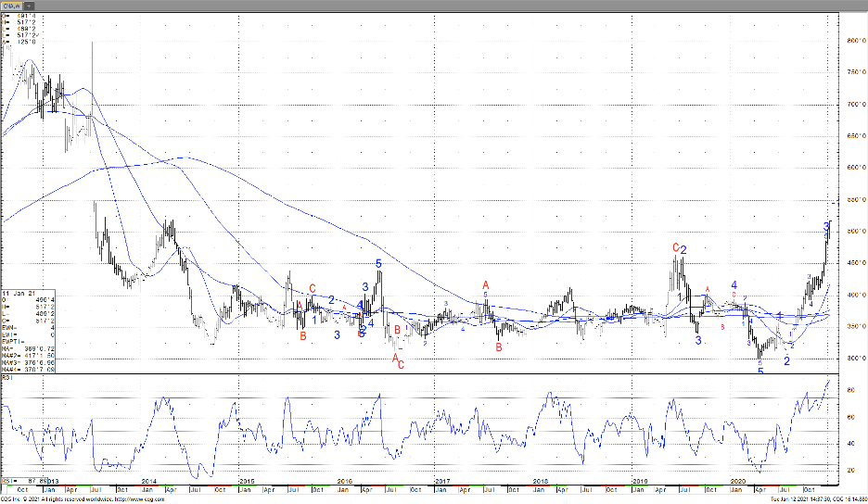Select the 2020 year marker on time axis
Screen dimensions: 868x504
click(738, 482)
